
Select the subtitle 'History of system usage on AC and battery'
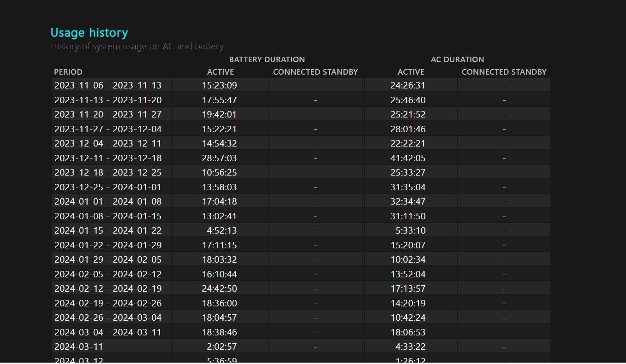[137, 46]
